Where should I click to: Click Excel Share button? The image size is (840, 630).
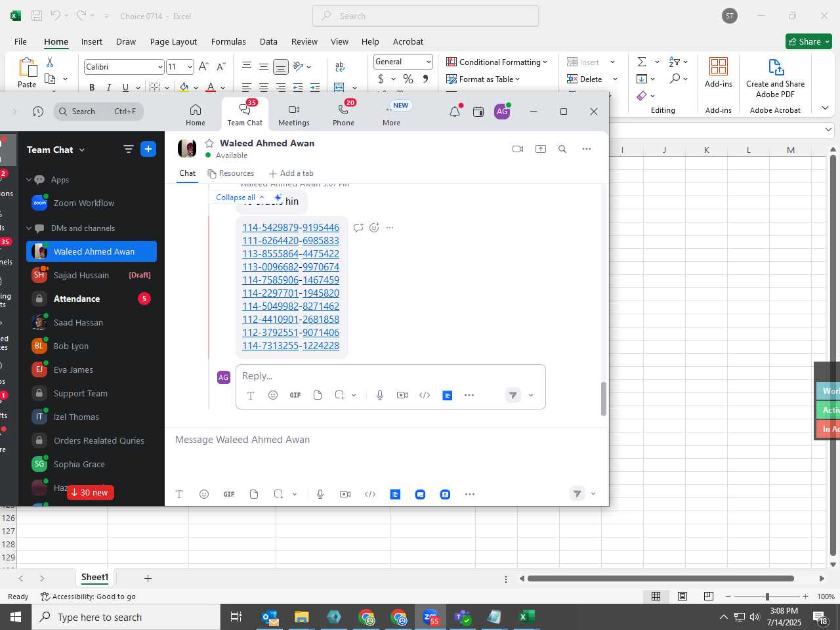pos(809,41)
